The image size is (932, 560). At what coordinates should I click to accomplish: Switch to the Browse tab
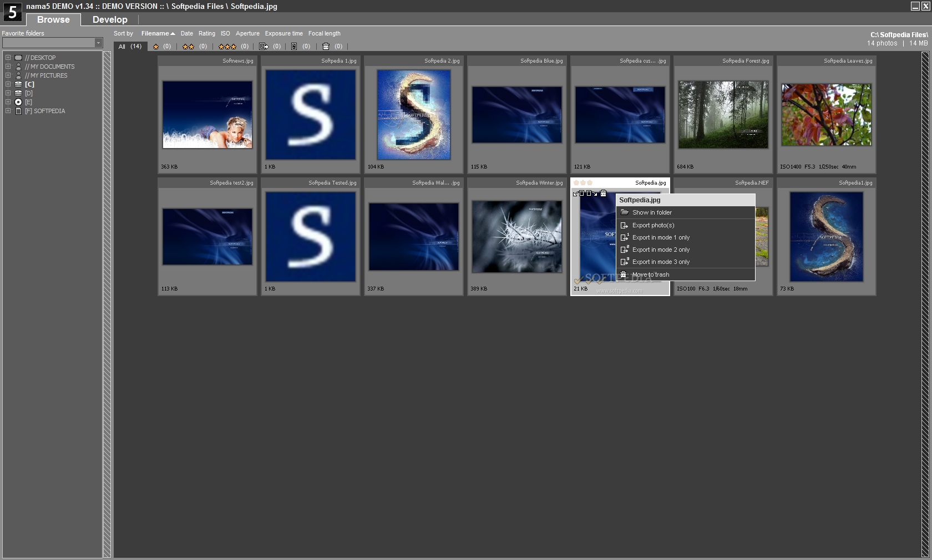(53, 19)
